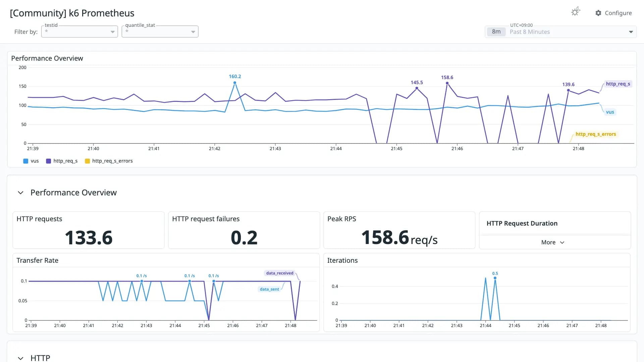
Task: Click the 8m time badge
Action: [496, 32]
